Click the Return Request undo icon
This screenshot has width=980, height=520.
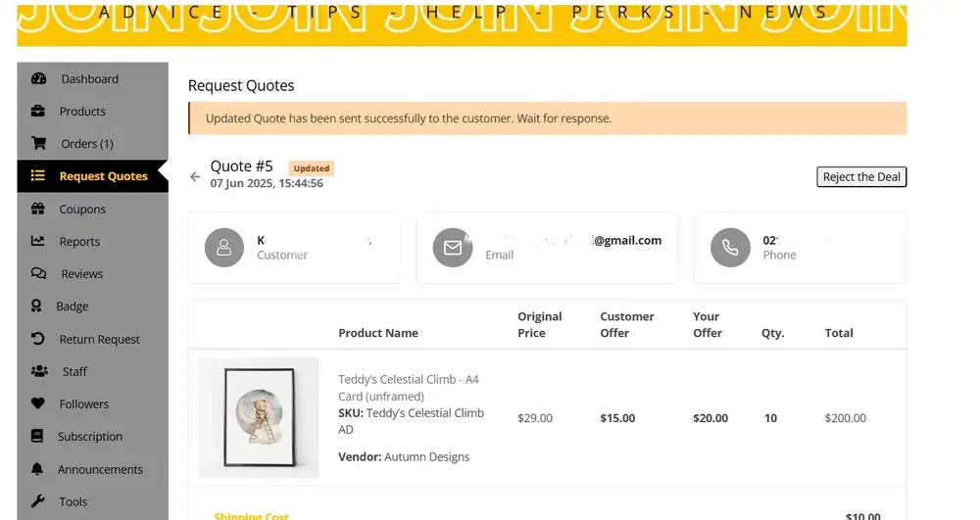[x=38, y=339]
